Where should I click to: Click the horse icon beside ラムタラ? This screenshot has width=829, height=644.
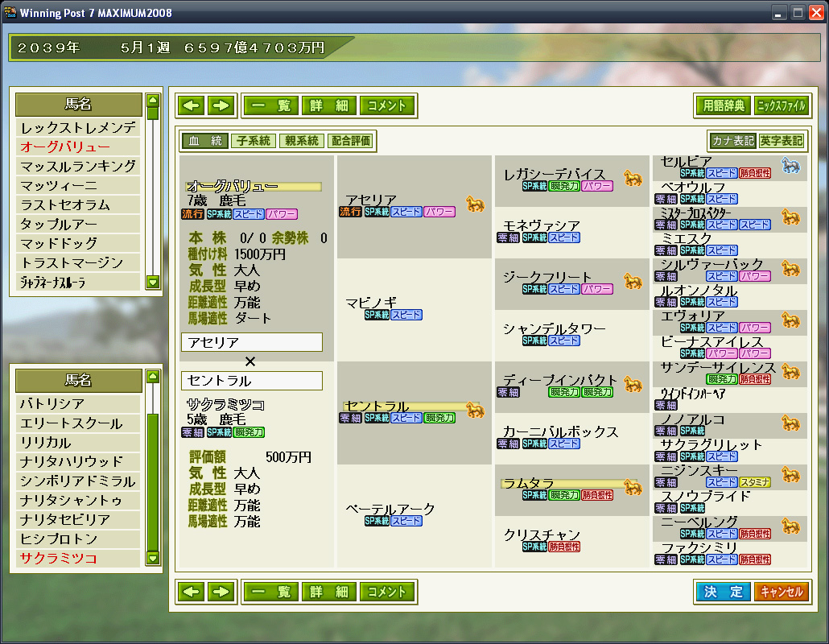[633, 487]
